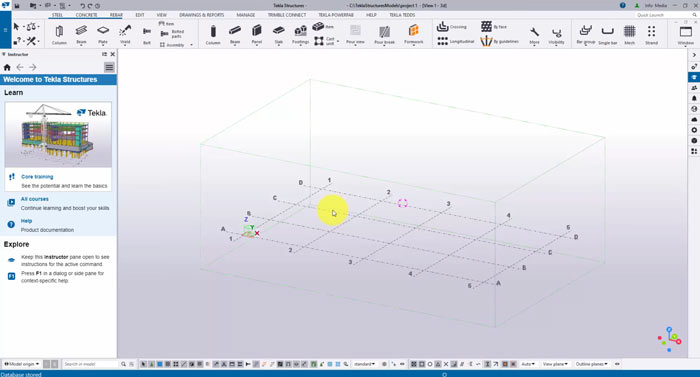The width and height of the screenshot is (700, 377).
Task: Select the steel Beam tool
Action: coord(81,34)
